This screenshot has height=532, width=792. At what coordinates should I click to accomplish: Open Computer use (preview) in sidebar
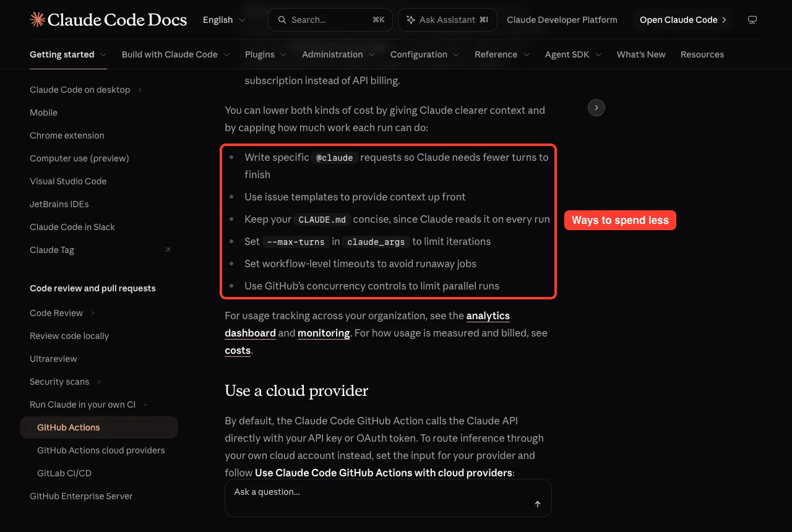[x=79, y=158]
